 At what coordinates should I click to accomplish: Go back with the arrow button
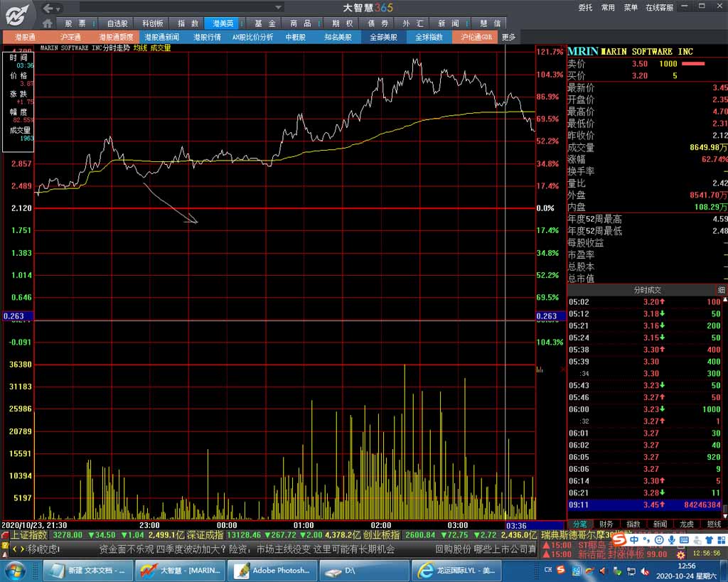pos(48,8)
